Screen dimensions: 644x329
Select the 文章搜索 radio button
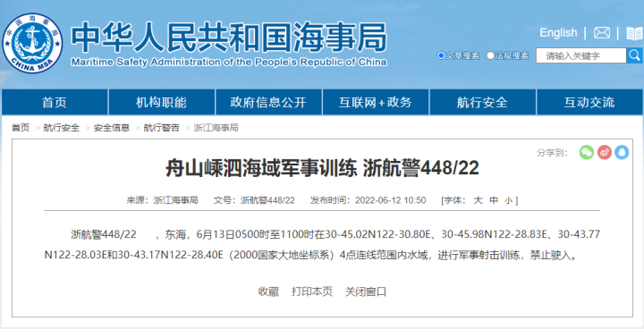point(441,55)
